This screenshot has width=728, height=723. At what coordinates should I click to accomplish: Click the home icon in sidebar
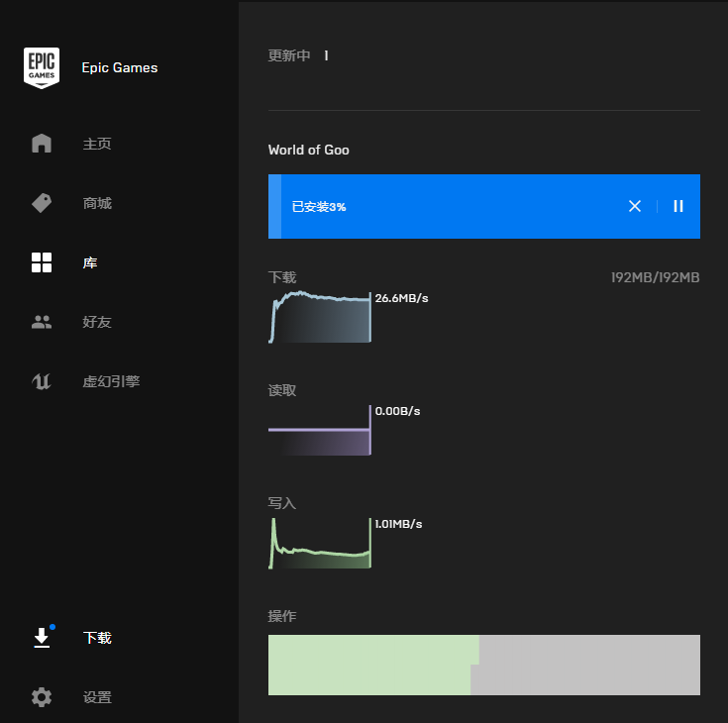42,144
